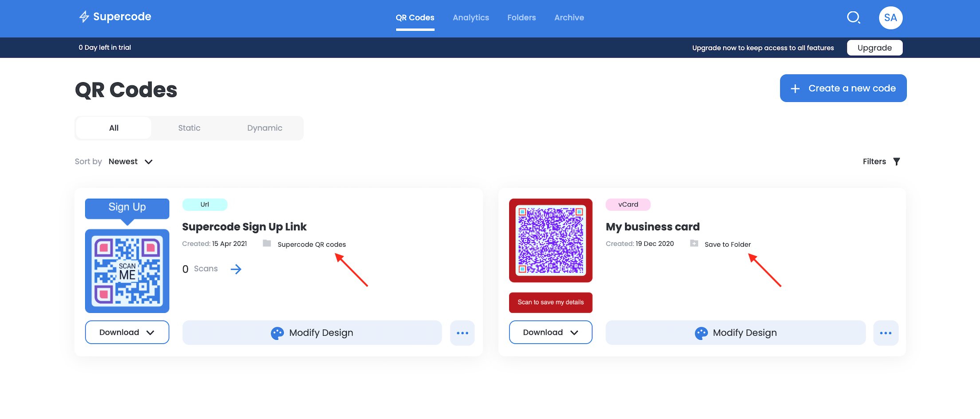The height and width of the screenshot is (419, 980).
Task: Open the My business card QR thumbnail
Action: 550,241
